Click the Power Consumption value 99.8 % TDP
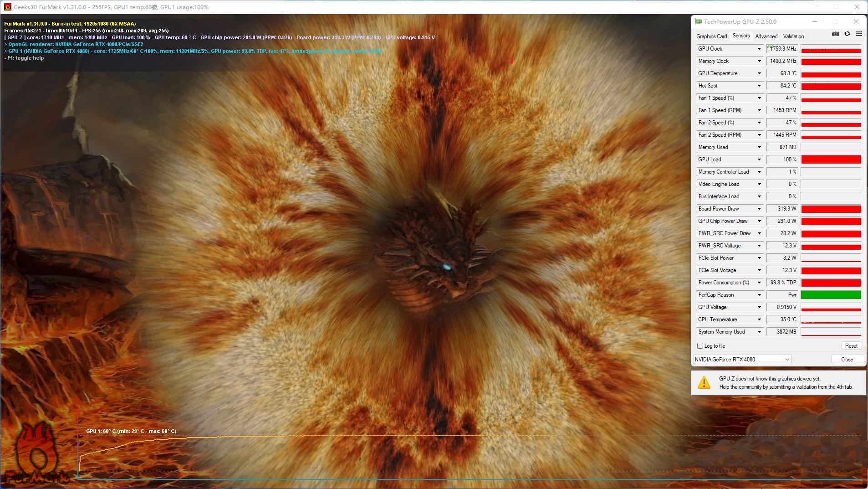 point(782,283)
